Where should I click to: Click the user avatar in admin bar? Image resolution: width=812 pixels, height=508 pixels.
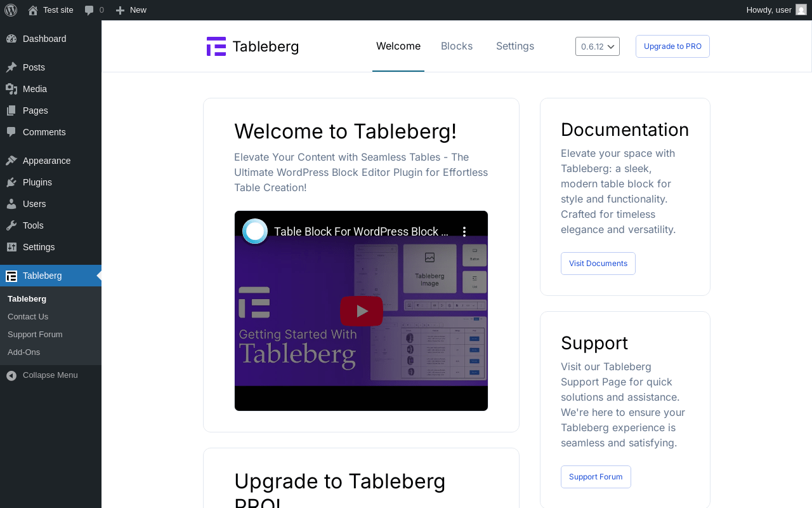click(x=801, y=10)
